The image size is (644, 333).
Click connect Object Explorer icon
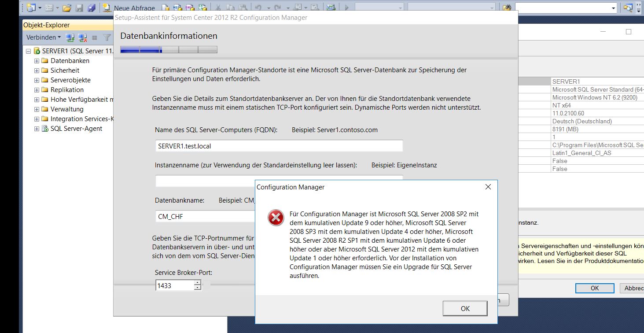70,37
